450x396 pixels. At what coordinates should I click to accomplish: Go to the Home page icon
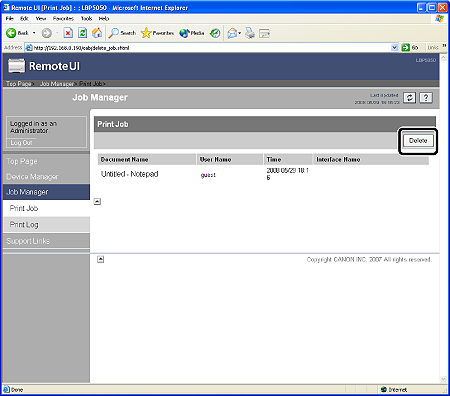tap(97, 33)
